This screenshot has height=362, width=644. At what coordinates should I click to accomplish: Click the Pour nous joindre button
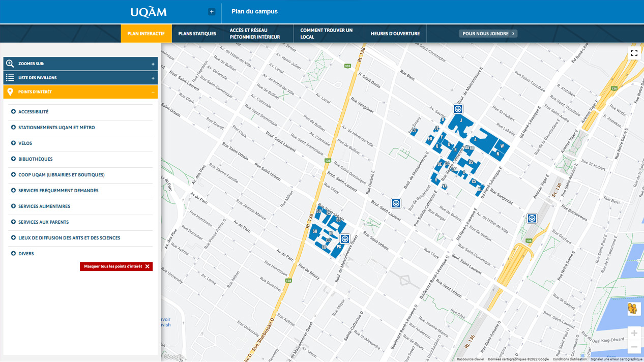point(488,34)
